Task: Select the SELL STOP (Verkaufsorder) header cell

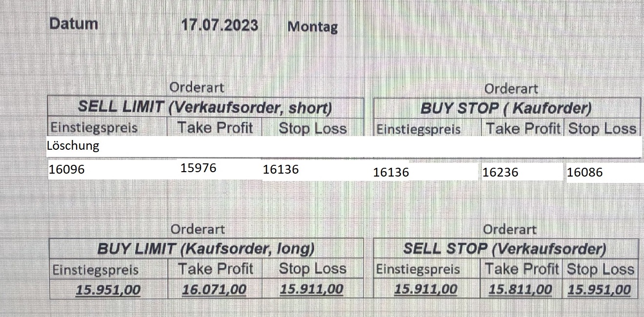Action: tap(504, 249)
